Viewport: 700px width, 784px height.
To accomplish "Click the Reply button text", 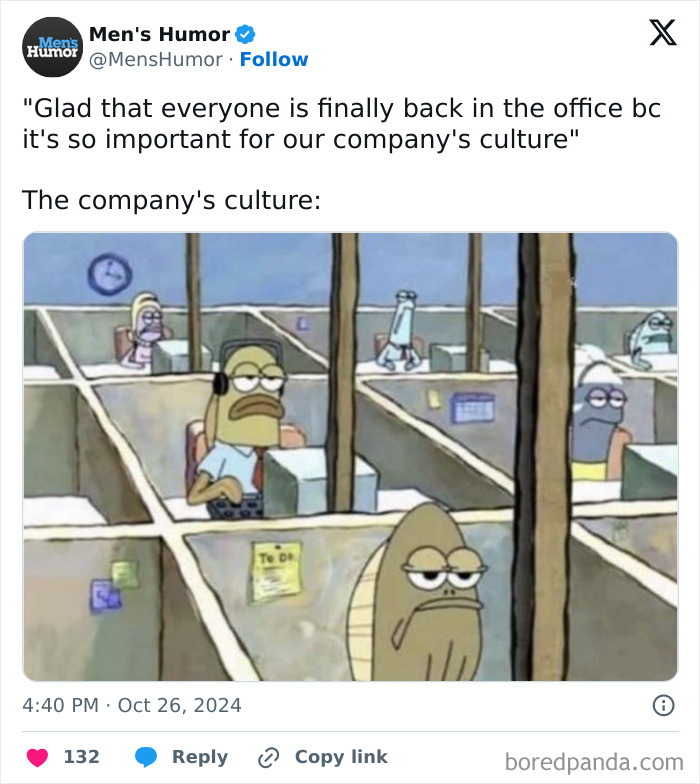I will coord(200,757).
